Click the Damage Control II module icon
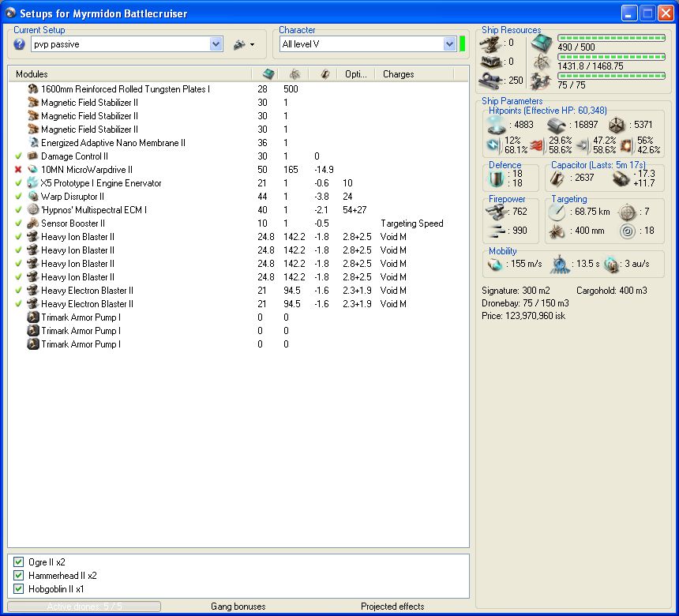The width and height of the screenshot is (679, 616). (33, 156)
